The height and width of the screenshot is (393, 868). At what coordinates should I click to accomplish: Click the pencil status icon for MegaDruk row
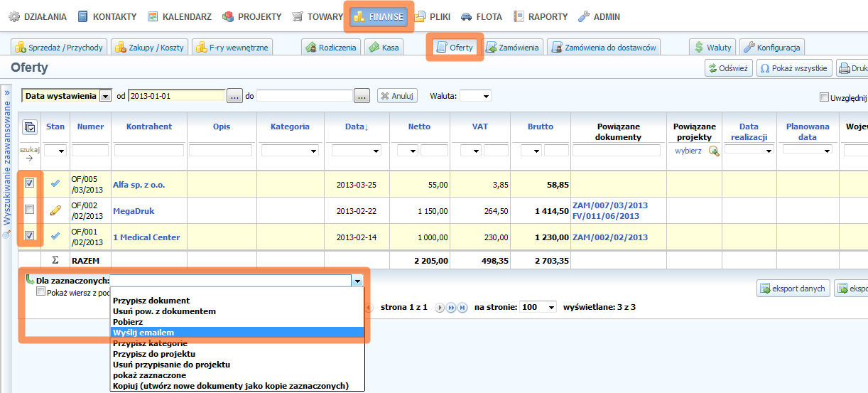55,210
